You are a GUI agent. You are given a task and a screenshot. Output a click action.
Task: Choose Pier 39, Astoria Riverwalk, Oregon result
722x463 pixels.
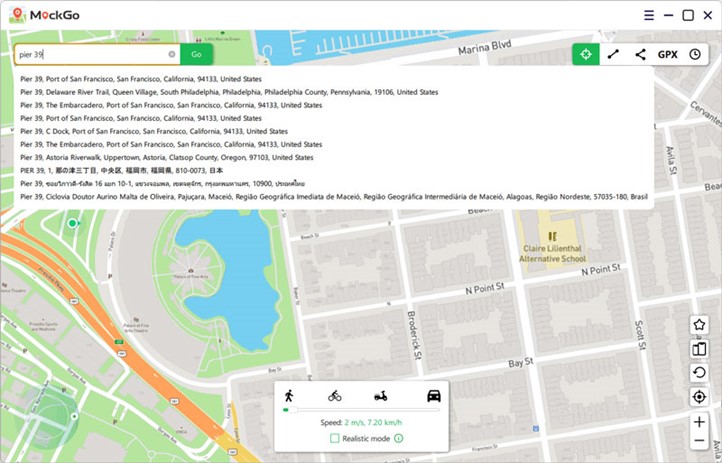pos(167,157)
